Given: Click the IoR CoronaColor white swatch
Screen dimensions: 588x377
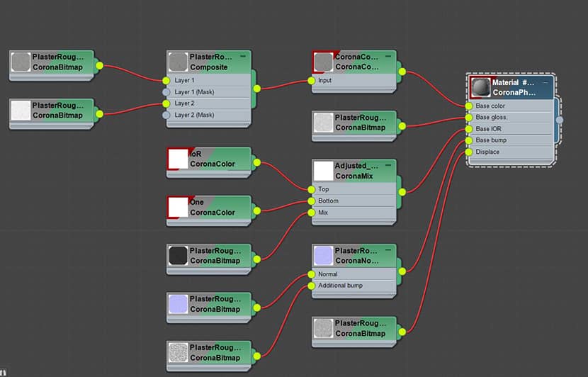Looking at the screenshot, I should click(x=178, y=159).
